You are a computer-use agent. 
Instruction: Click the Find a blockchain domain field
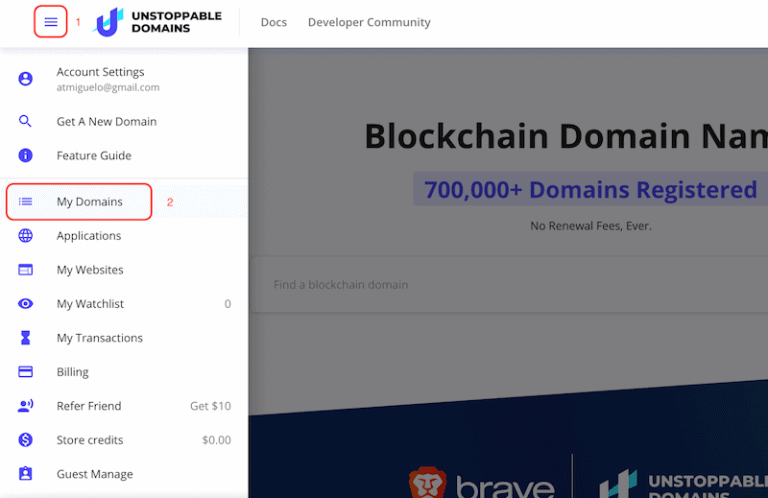[511, 285]
